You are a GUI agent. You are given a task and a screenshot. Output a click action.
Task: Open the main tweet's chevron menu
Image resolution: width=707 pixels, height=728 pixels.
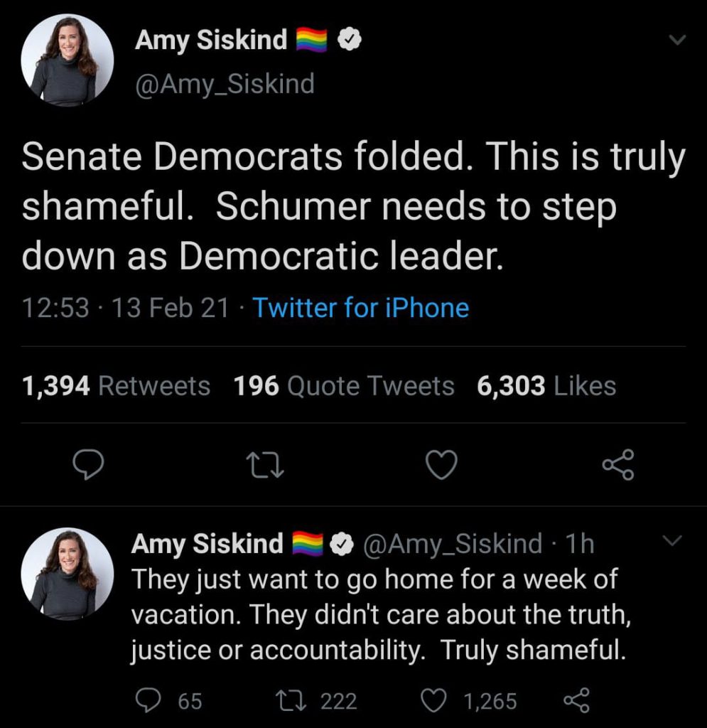677,41
